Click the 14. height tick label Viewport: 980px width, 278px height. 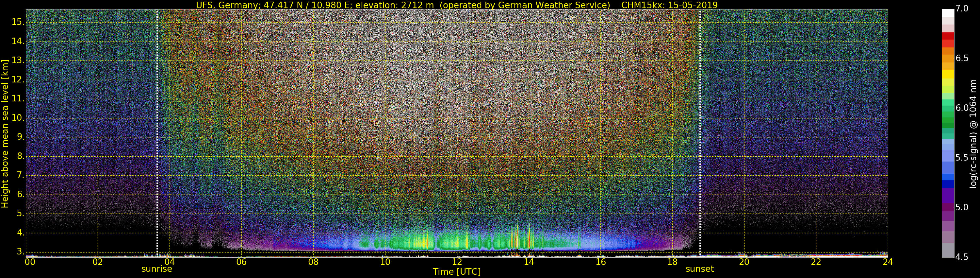pyautogui.click(x=18, y=41)
